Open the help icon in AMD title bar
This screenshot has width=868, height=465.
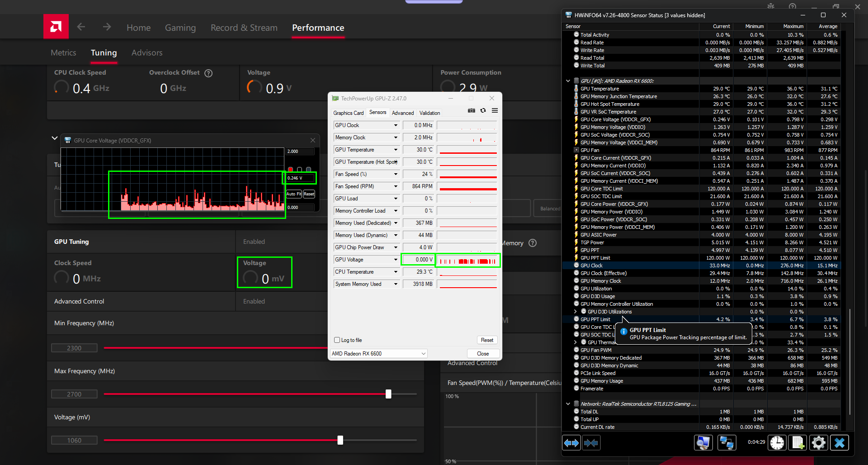tap(793, 6)
